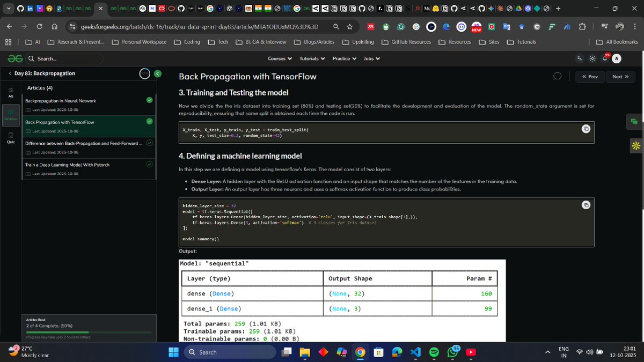Open WhatsApp from the taskbar
Viewport: 644px width, 362px height.
click(x=452, y=352)
